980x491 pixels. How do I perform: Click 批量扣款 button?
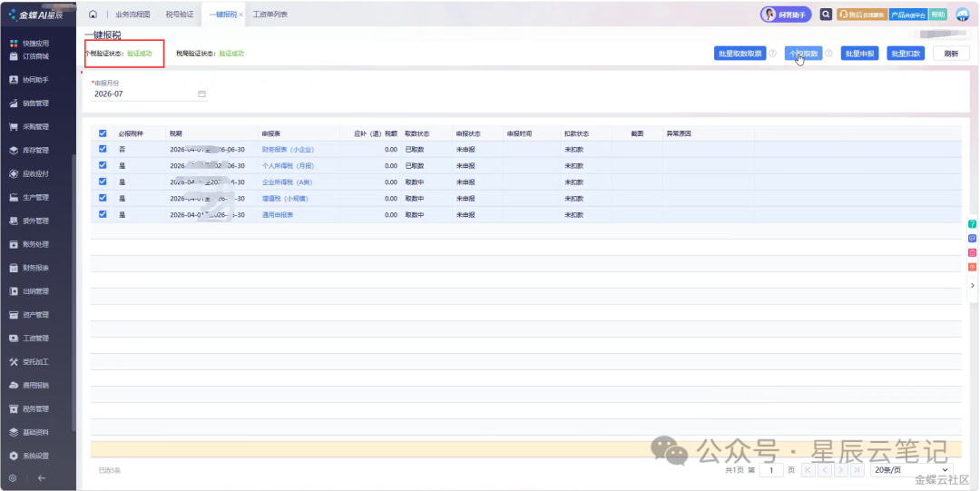coord(906,54)
